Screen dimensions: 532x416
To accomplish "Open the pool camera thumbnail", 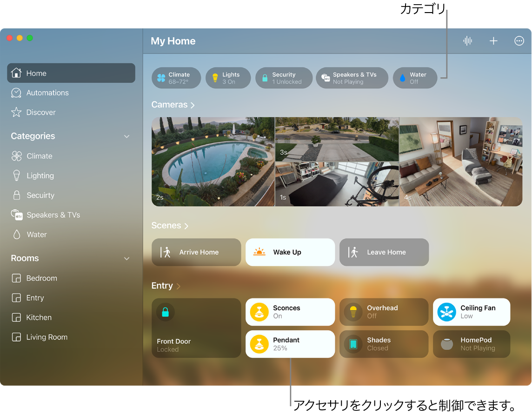I will 213,161.
